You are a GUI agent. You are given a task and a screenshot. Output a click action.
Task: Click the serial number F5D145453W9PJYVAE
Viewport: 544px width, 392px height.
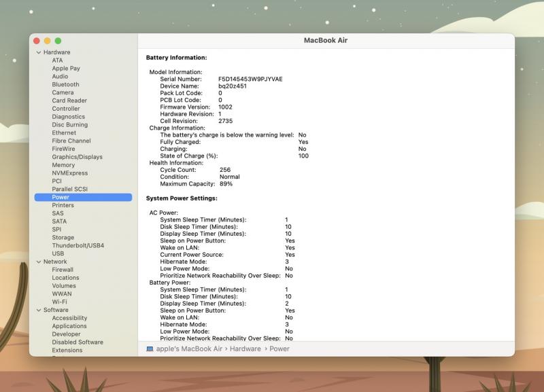click(250, 79)
